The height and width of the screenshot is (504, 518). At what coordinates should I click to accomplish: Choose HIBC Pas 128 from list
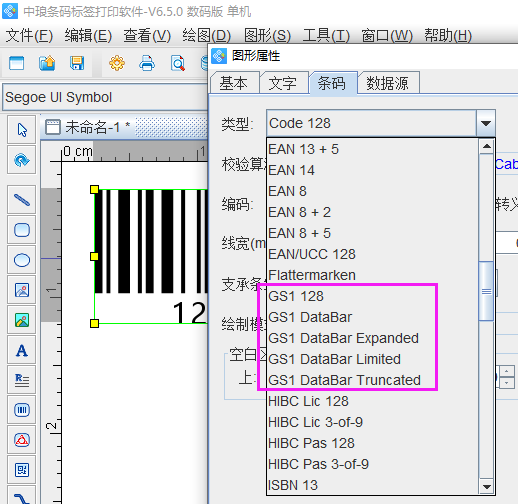pos(373,443)
